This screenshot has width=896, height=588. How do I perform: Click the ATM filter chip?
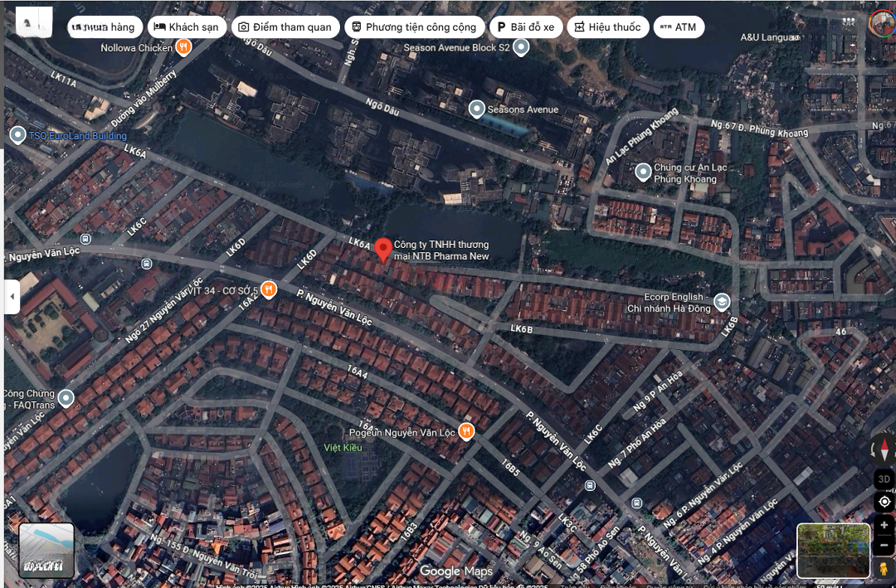(678, 27)
